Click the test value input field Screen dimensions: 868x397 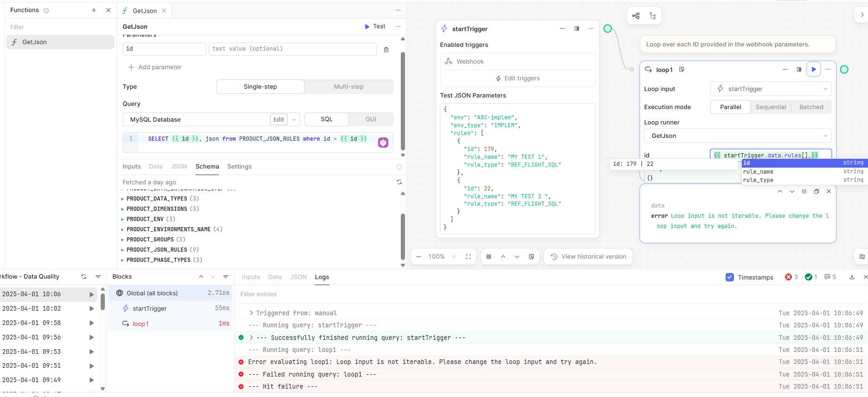pos(292,49)
